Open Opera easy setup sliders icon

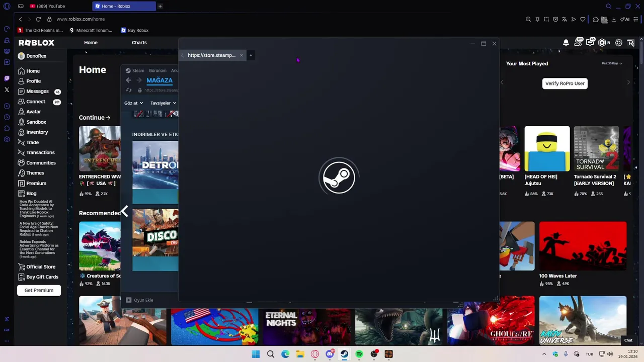tap(636, 19)
